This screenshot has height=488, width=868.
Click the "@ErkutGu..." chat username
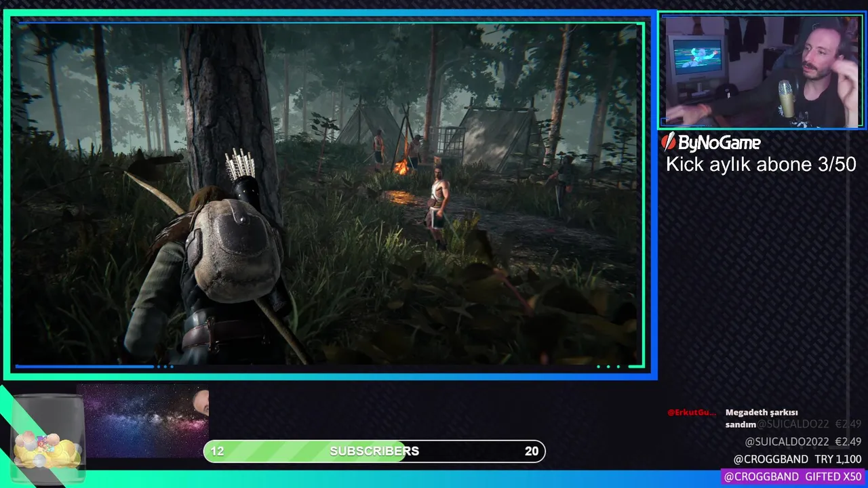click(692, 412)
